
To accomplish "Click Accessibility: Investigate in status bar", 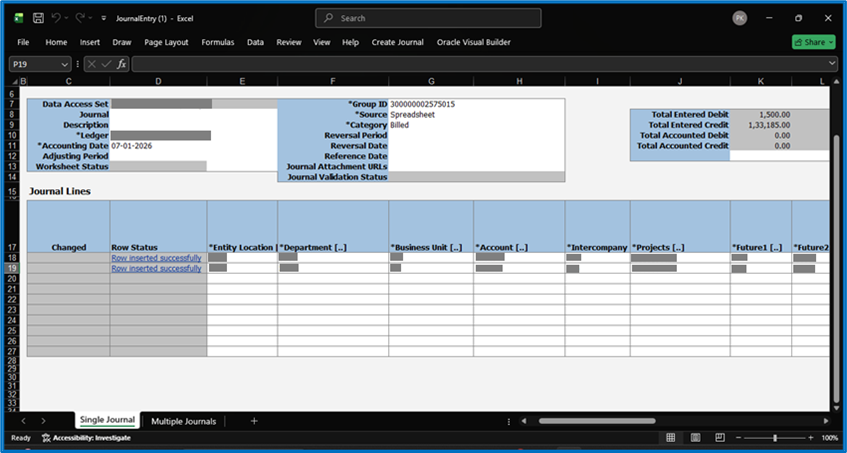I will point(86,438).
